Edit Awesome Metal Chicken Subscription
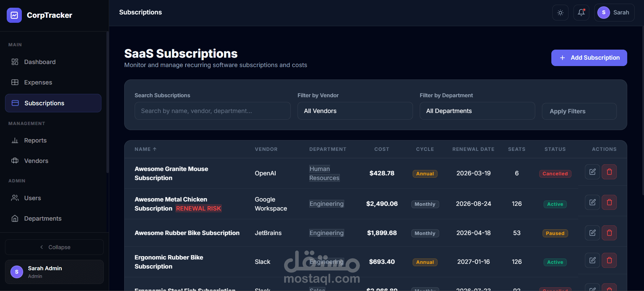The width and height of the screenshot is (644, 291). (x=592, y=202)
